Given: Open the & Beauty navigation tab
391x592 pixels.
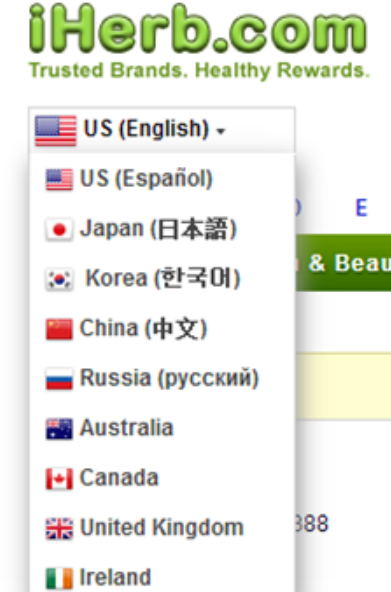Looking at the screenshot, I should pyautogui.click(x=343, y=263).
